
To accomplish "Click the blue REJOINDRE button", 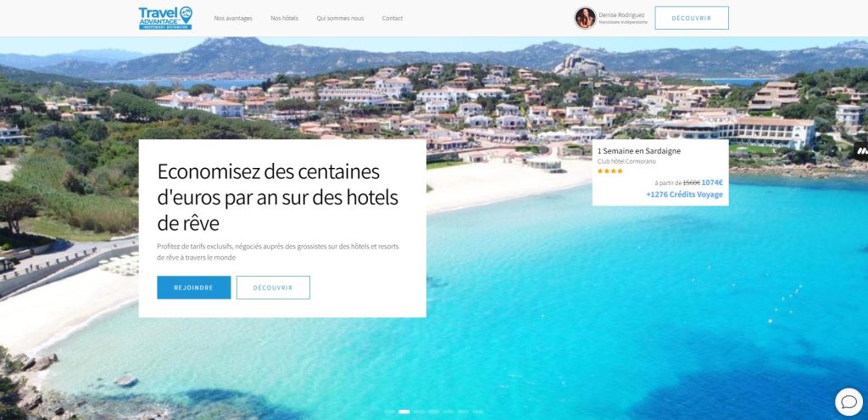I will click(194, 288).
